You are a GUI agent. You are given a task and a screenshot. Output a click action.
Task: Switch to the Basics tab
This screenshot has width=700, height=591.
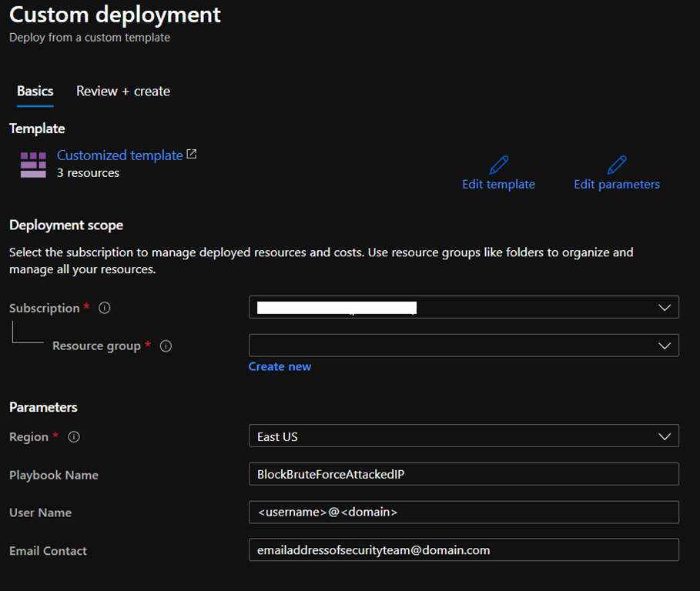click(35, 91)
